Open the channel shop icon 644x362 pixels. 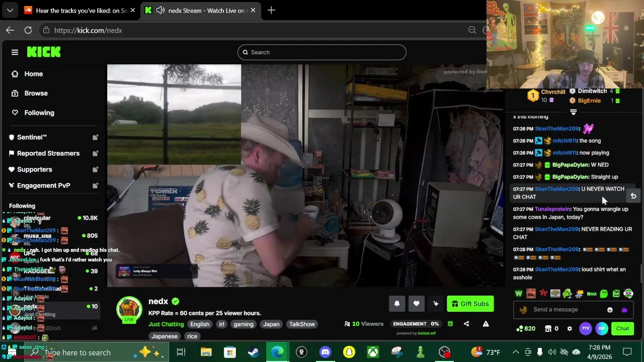tap(548, 329)
